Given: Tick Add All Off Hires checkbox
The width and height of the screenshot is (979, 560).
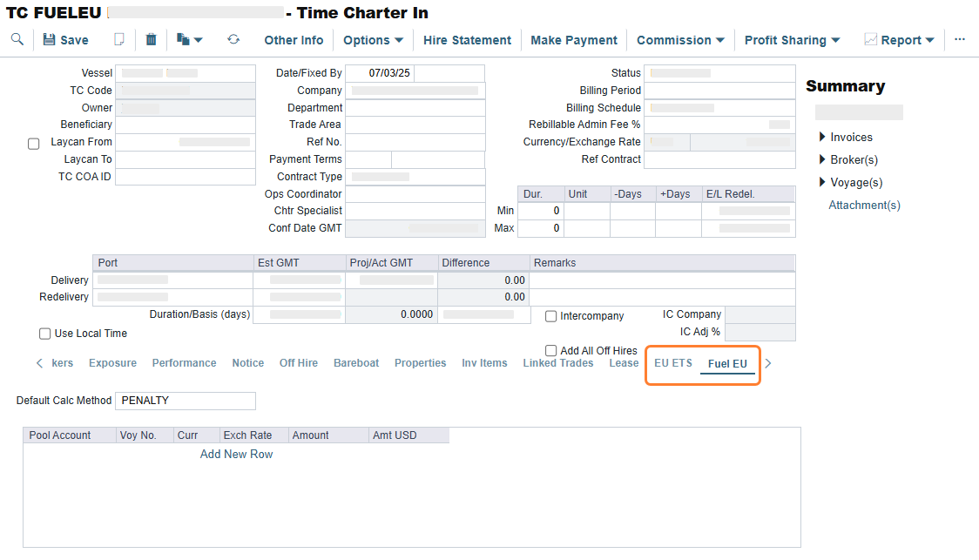Looking at the screenshot, I should pos(551,351).
